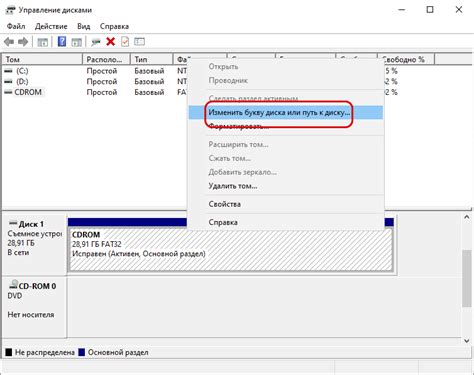The width and height of the screenshot is (474, 375).
Task: Open the Справка menu in menu bar
Action: 114,26
